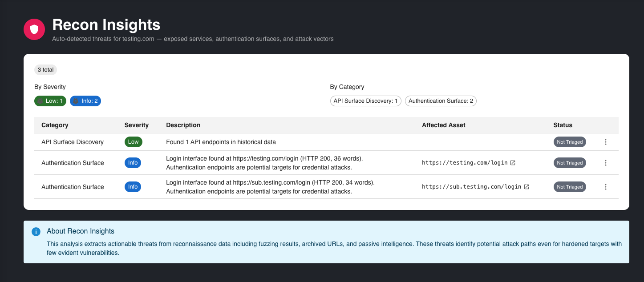This screenshot has width=644, height=282.
Task: Open Not Triaged status for API Surface Discovery row
Action: point(570,142)
